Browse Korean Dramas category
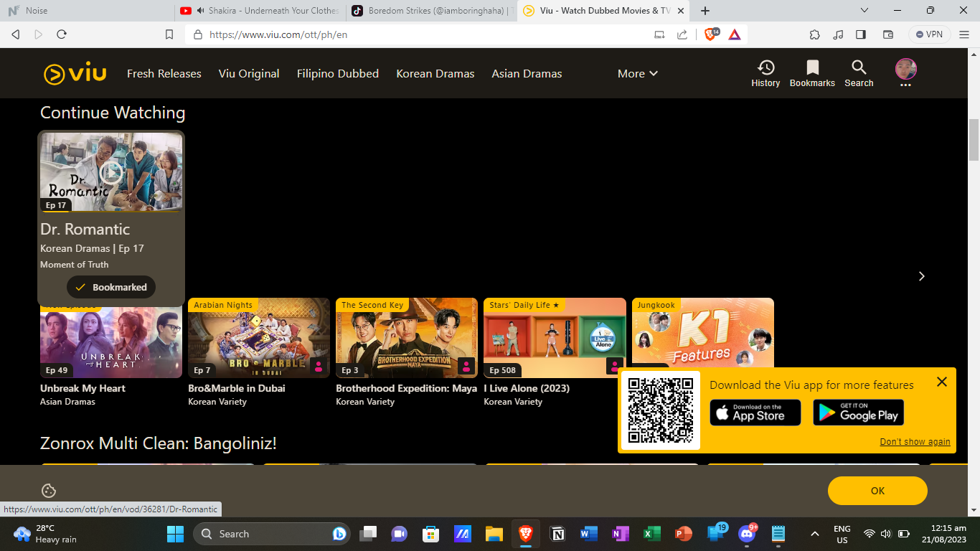980x551 pixels. pyautogui.click(x=435, y=73)
